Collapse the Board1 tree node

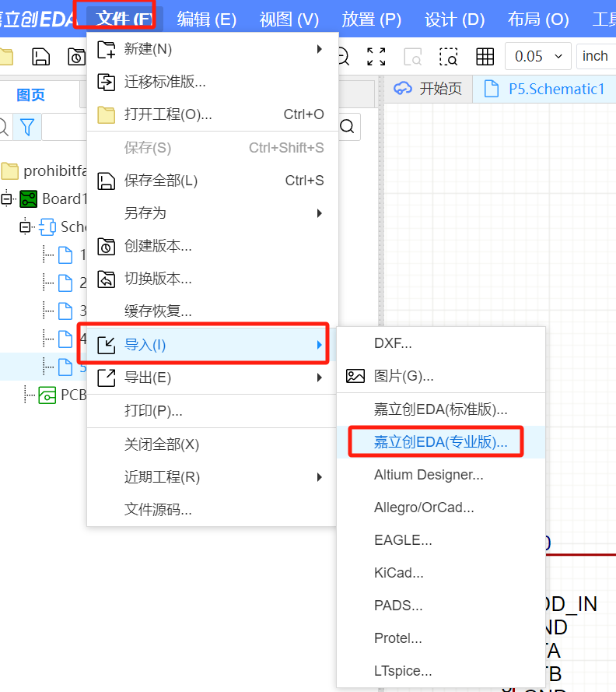click(7, 198)
